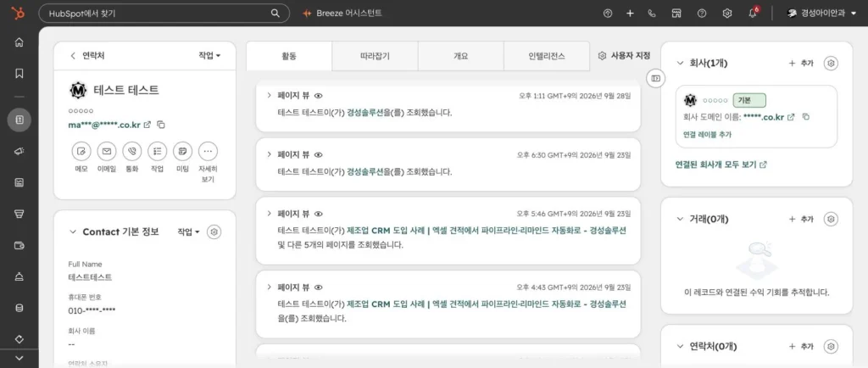Viewport: 868px width, 368px height.
Task: Open the calling phone icon in top bar
Action: 652,14
